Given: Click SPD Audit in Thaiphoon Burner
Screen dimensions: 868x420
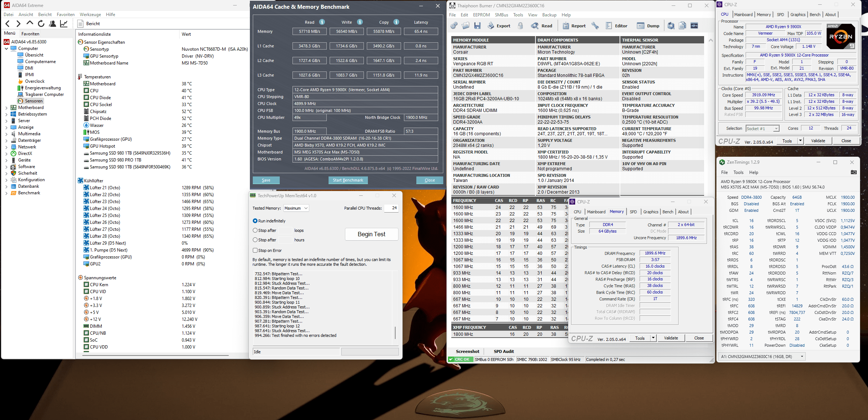Looking at the screenshot, I should click(x=504, y=351).
